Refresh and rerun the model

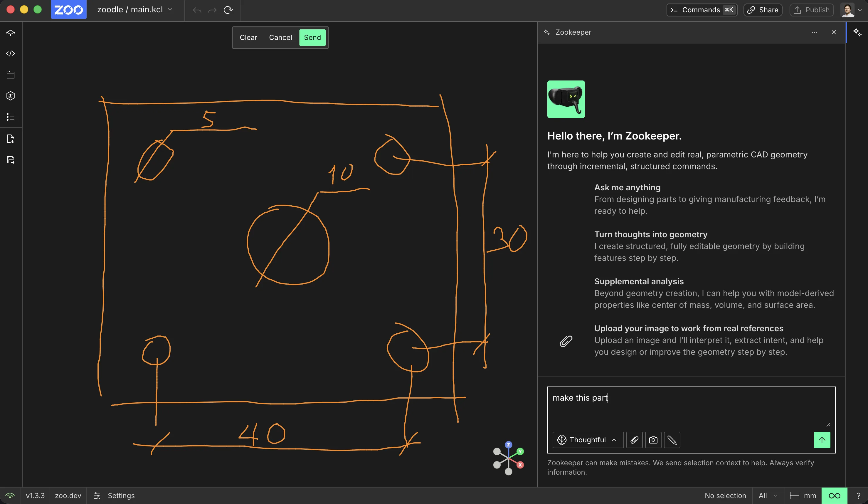click(228, 10)
